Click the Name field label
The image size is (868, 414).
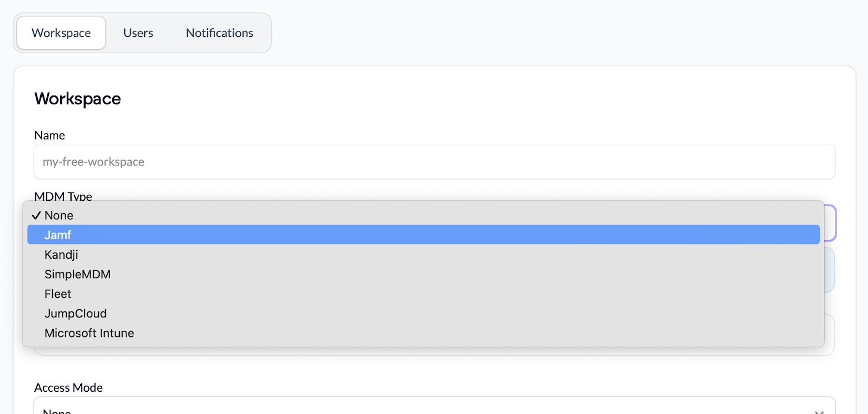pyautogui.click(x=49, y=135)
